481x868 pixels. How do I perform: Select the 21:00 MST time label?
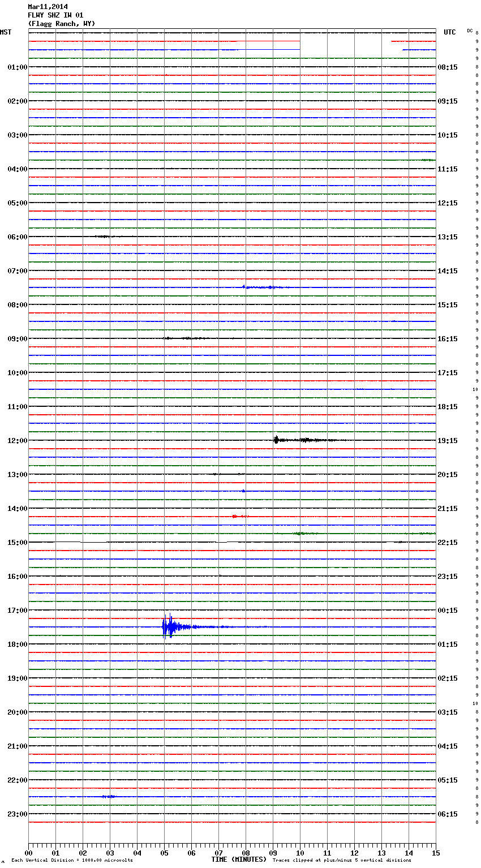pos(18,746)
